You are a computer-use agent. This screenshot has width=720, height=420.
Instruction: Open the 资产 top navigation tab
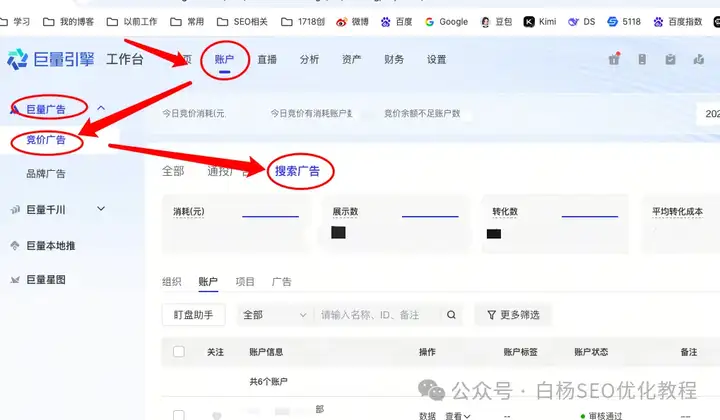click(x=351, y=59)
